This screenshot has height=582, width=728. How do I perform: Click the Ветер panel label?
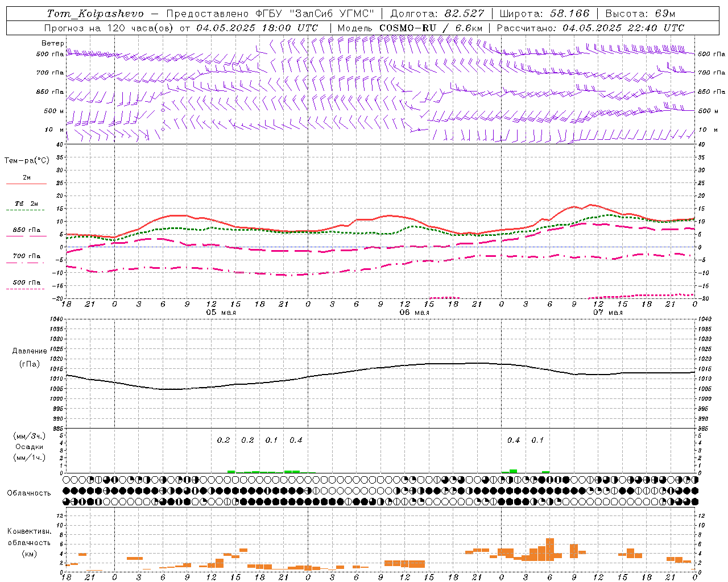[53, 43]
